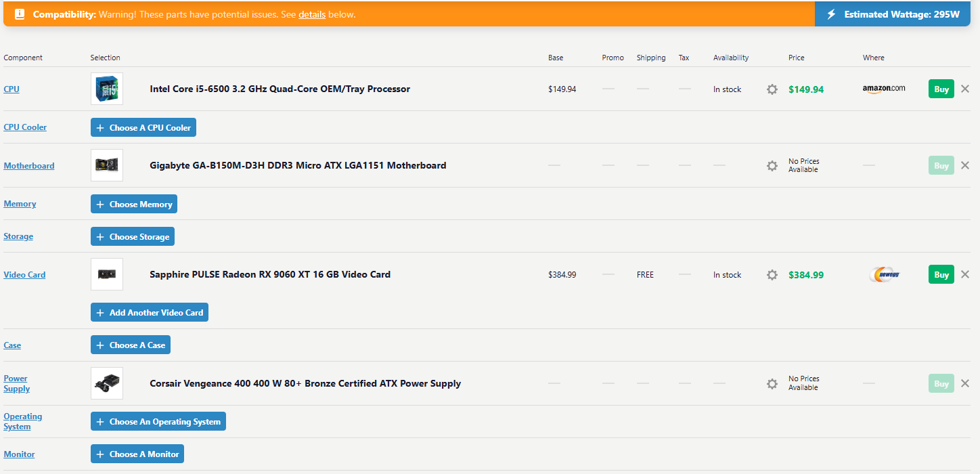
Task: Open gear settings for Sapphire PULSE video card
Action: [x=772, y=275]
